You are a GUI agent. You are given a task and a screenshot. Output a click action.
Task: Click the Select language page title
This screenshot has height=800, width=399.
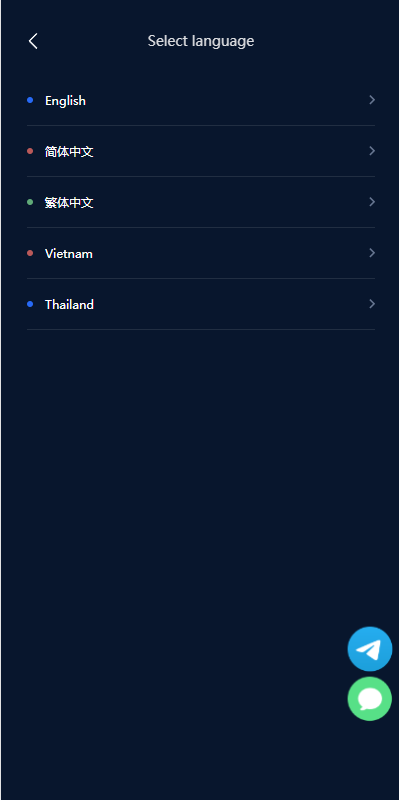[201, 41]
